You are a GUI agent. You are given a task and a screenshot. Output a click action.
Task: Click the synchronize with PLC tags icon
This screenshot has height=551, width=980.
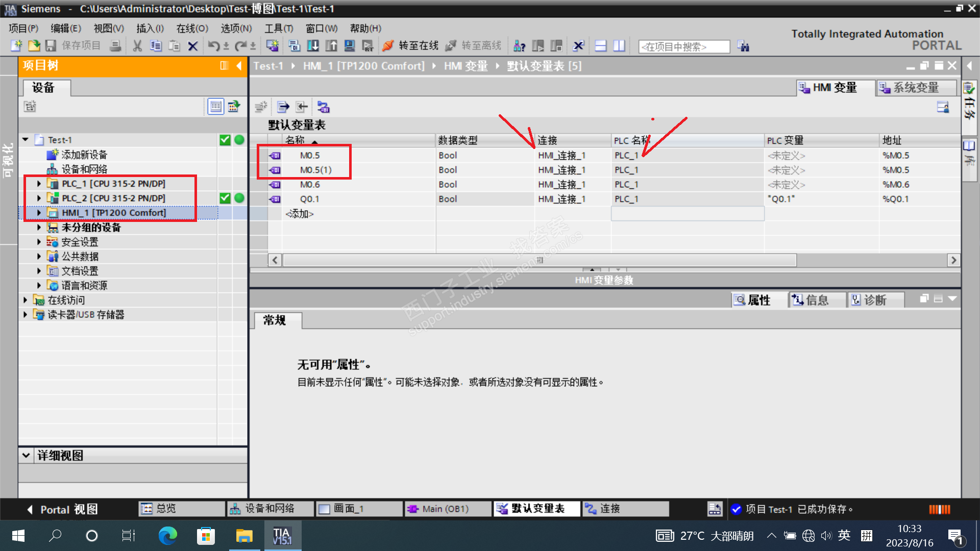click(323, 107)
